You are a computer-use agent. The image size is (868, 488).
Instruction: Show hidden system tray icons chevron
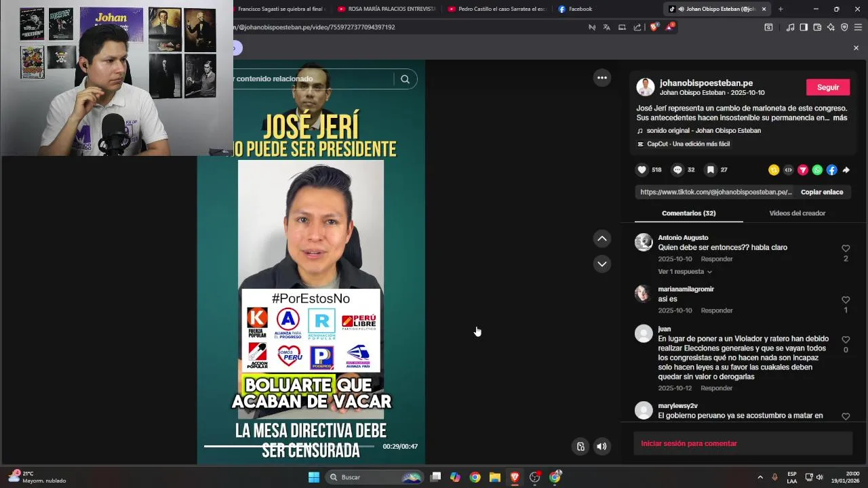click(x=760, y=477)
